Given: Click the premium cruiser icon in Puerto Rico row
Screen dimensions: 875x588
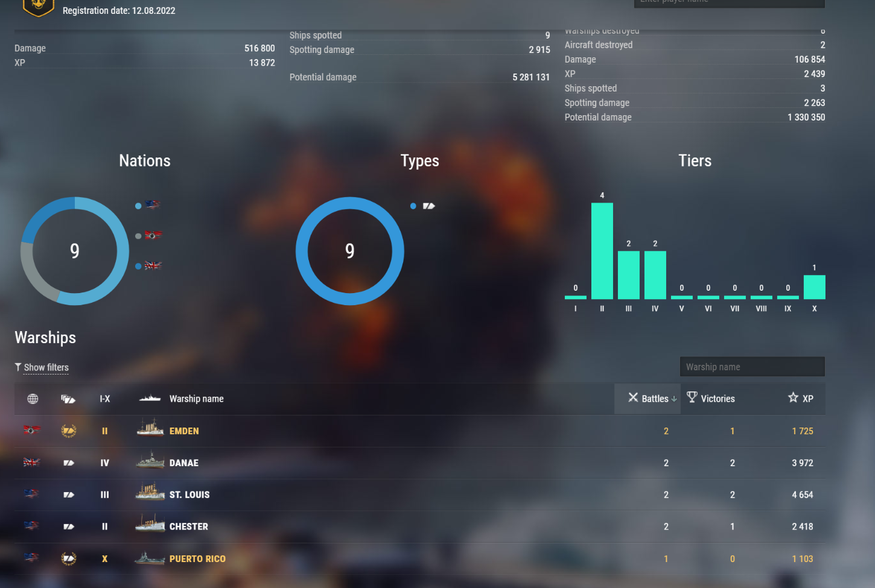Looking at the screenshot, I should [x=69, y=559].
